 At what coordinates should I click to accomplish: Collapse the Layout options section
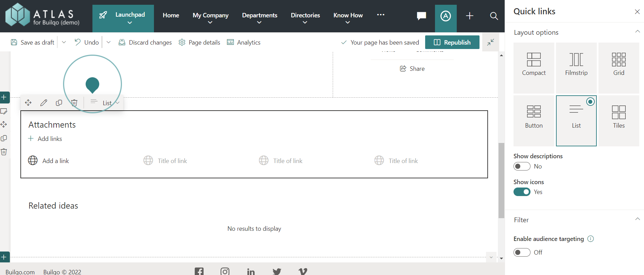coord(637,32)
